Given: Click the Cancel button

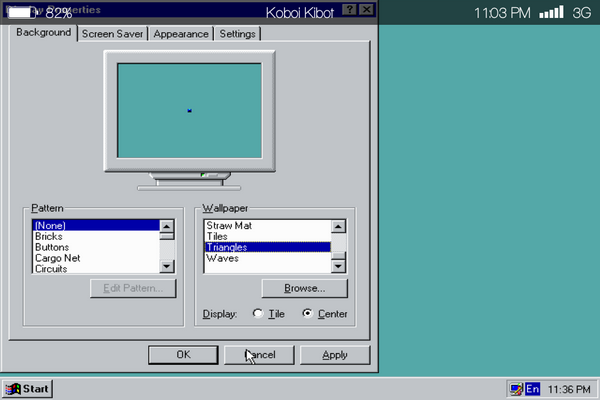Looking at the screenshot, I should coord(259,355).
